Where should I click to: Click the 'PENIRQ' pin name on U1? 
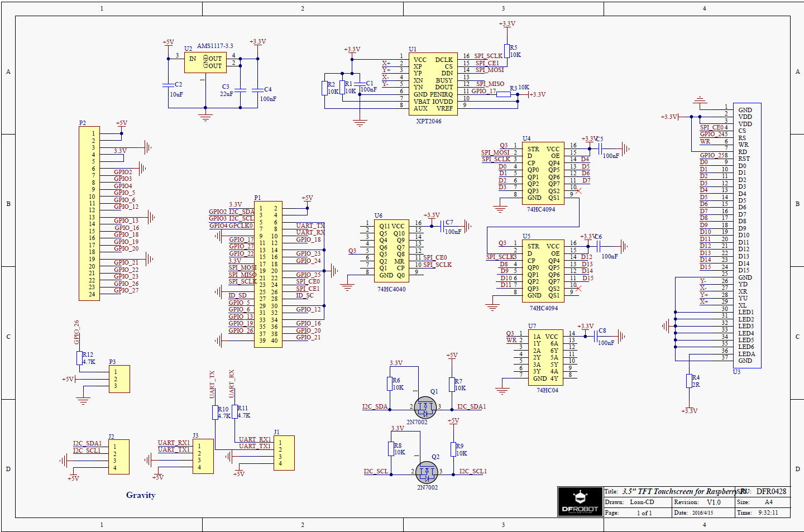pyautogui.click(x=442, y=94)
